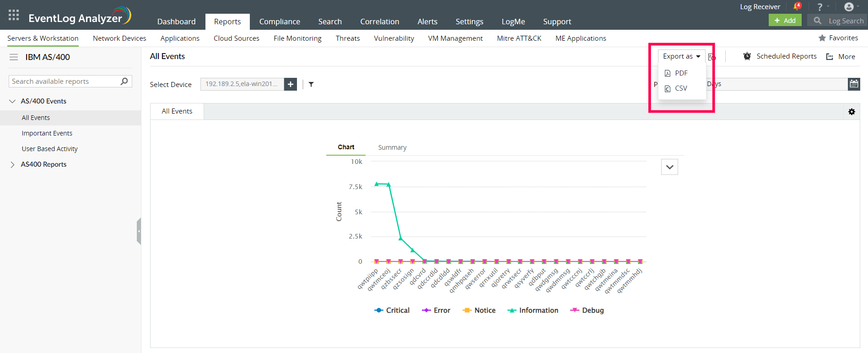
Task: Switch to the Summary tab
Action: 392,147
